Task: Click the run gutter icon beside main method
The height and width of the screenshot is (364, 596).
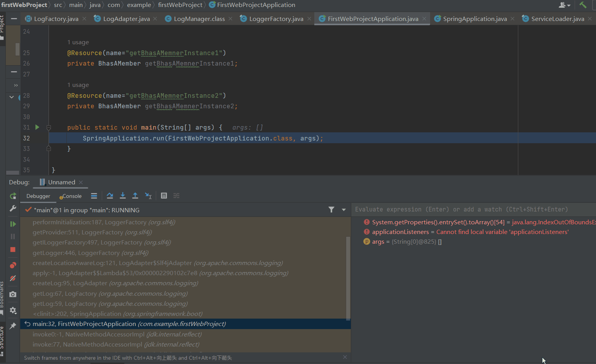Action: pos(37,127)
